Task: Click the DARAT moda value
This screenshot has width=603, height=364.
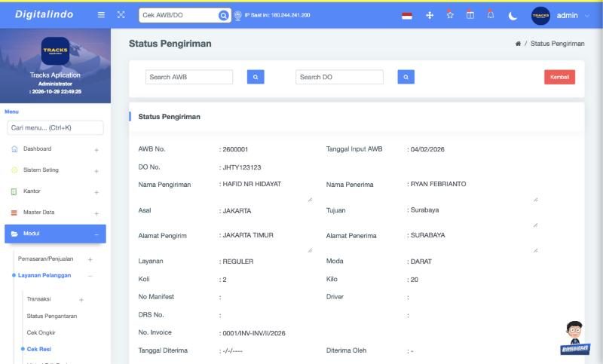Action: (421, 262)
